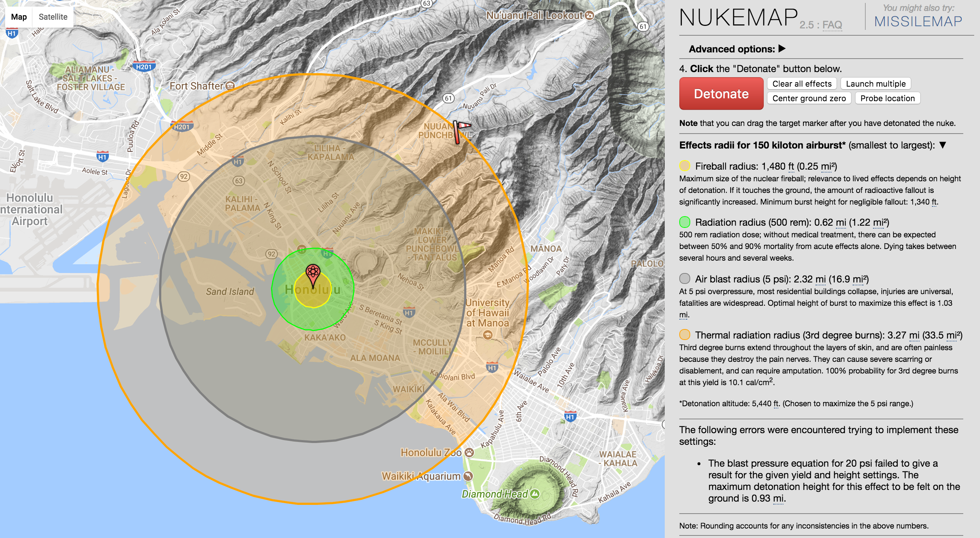Viewport: 980px width, 538px height.
Task: Click route 92 marker near Lagoon Dr
Action: coord(184,176)
